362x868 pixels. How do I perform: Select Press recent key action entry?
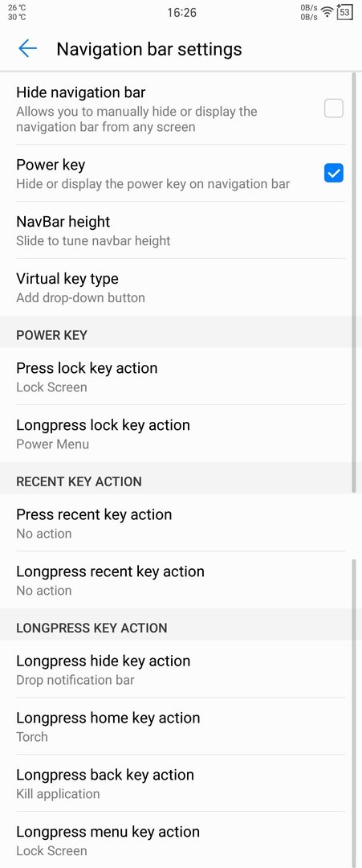pyautogui.click(x=181, y=523)
